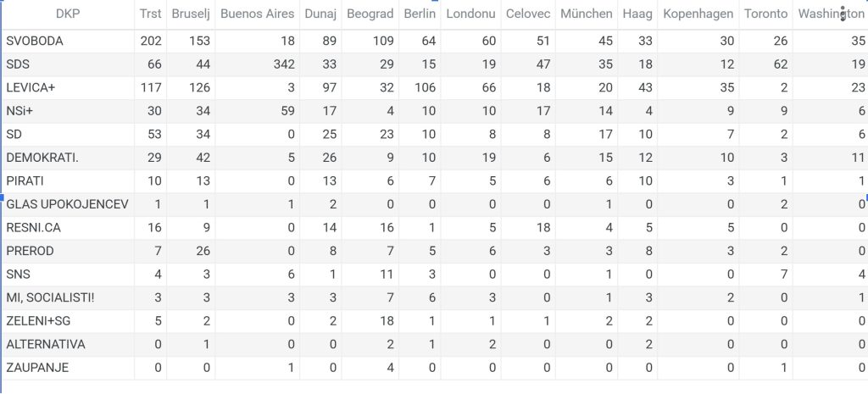Screen dimensions: 868x394
Task: Click the Toronto column header
Action: [x=765, y=14]
